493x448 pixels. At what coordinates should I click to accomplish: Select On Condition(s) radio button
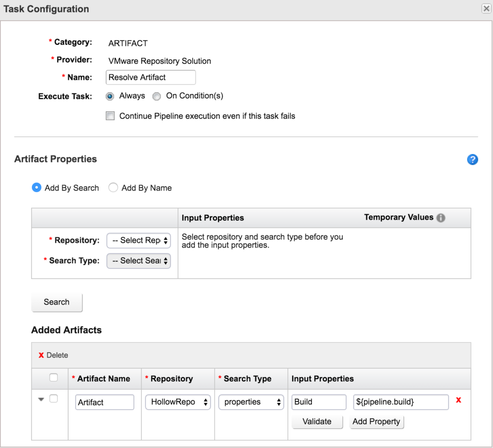tap(156, 96)
